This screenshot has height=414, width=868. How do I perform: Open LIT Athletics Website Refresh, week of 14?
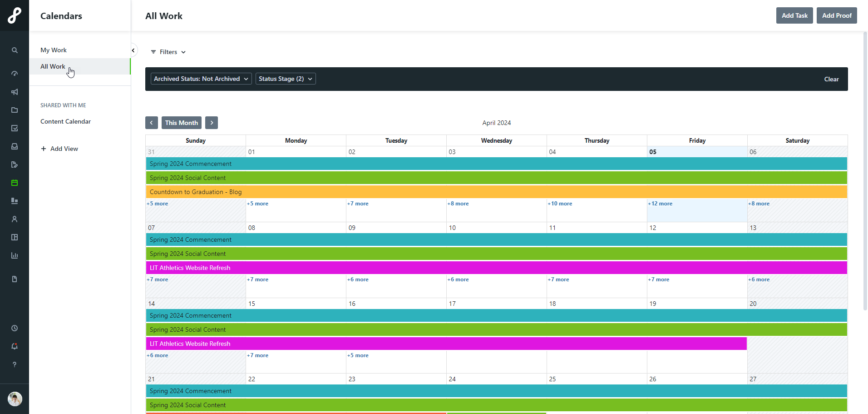click(446, 344)
